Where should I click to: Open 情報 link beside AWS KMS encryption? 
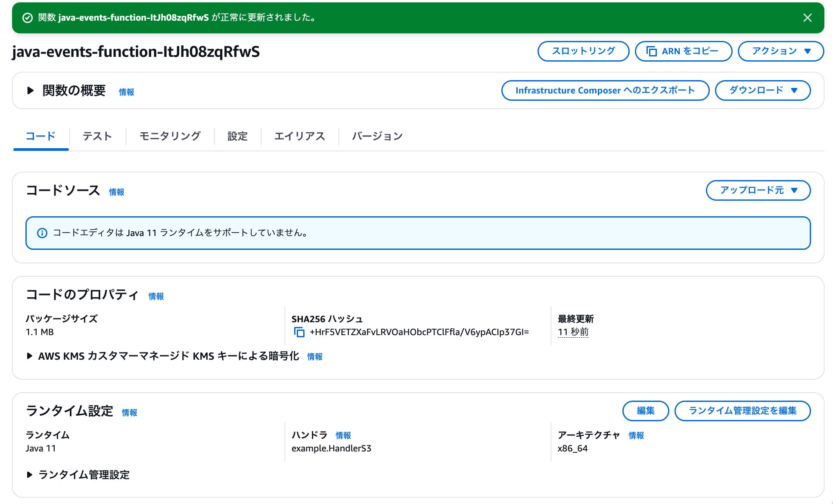pos(315,357)
